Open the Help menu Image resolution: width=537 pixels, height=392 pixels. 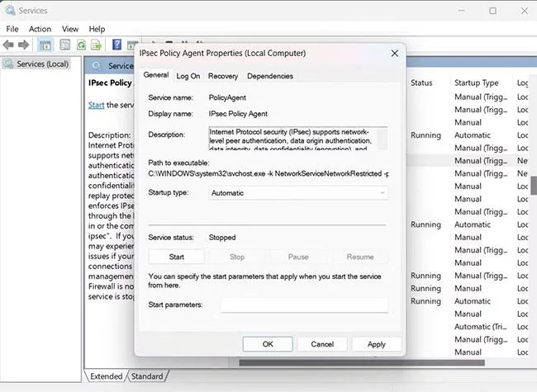click(97, 29)
